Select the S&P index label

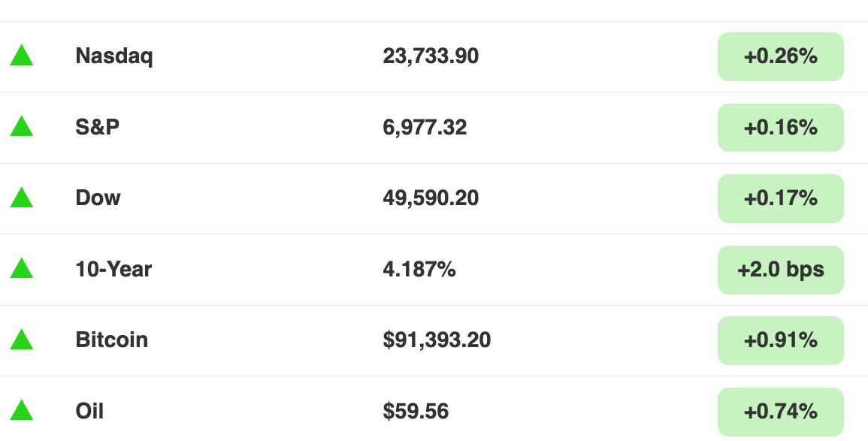click(98, 127)
